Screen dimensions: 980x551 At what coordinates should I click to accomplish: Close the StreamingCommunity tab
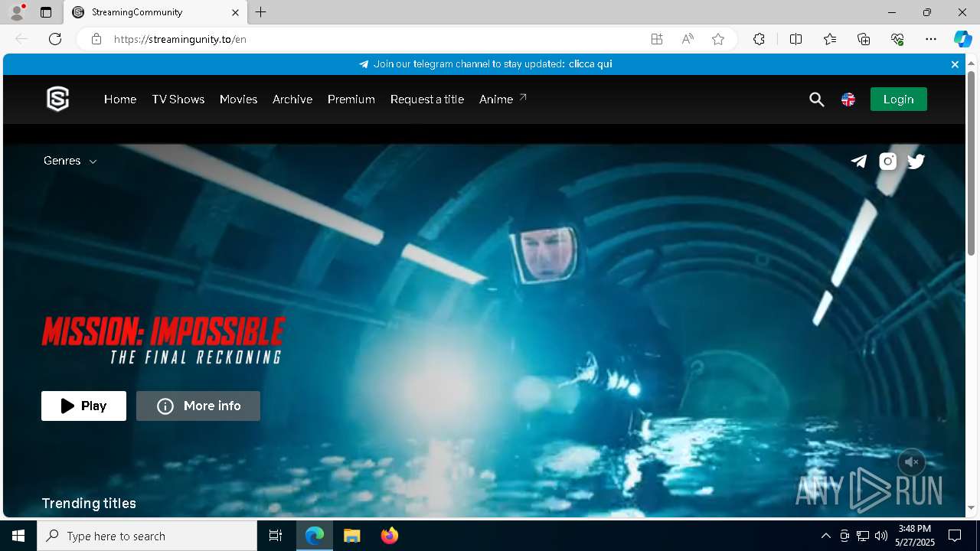pos(236,12)
